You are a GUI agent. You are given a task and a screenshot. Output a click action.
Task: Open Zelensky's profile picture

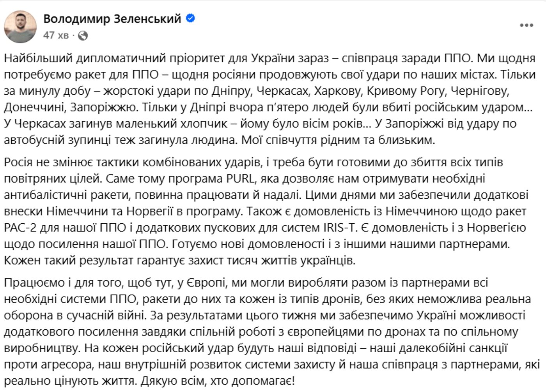tap(20, 26)
